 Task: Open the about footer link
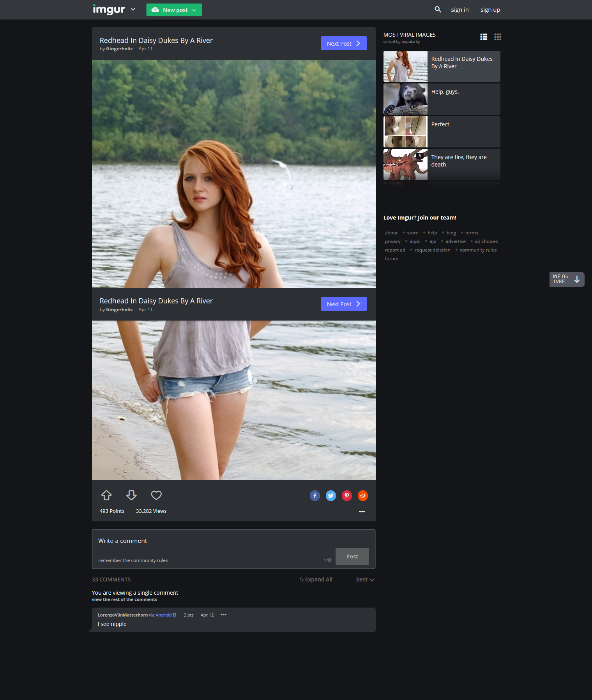coord(391,233)
